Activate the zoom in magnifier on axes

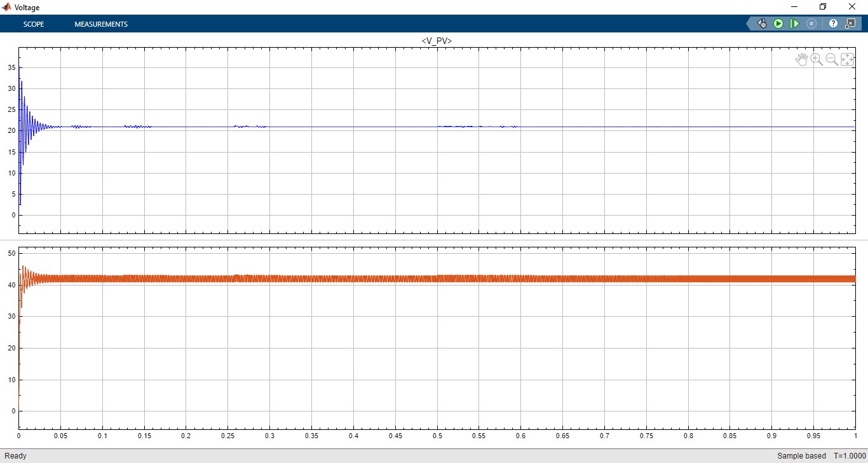[817, 59]
